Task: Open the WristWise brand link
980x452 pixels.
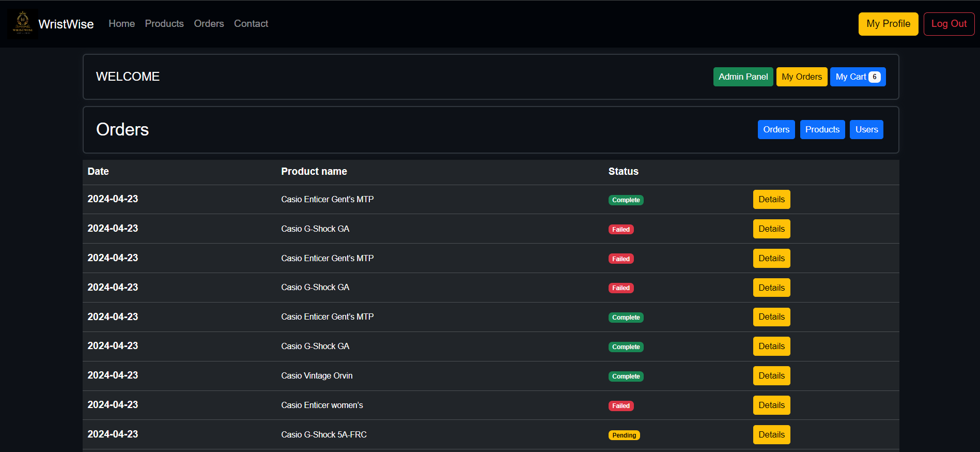Action: coord(66,24)
